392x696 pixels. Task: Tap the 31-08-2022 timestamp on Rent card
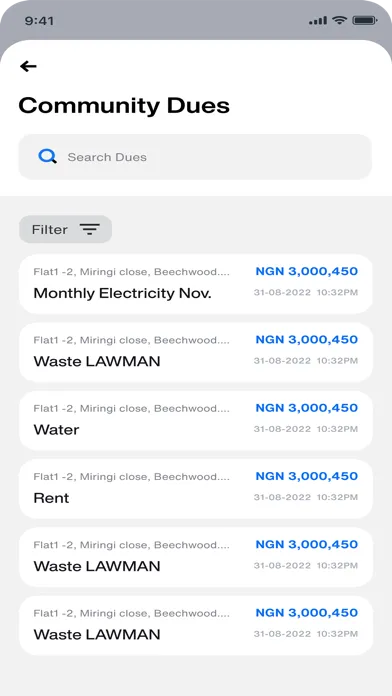tap(306, 498)
